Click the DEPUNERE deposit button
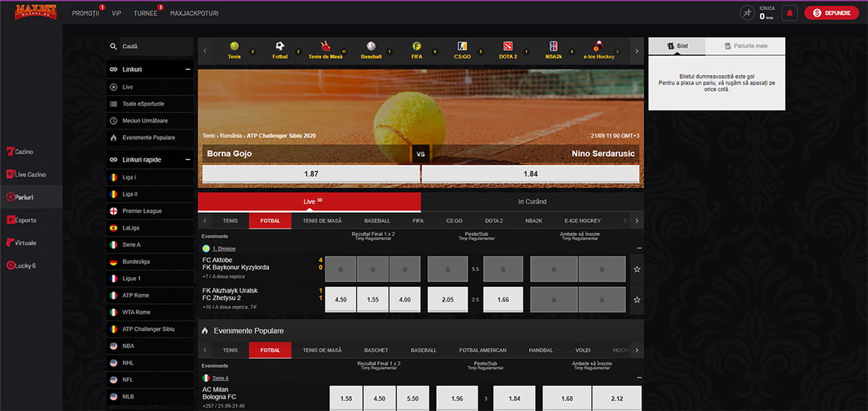 832,13
